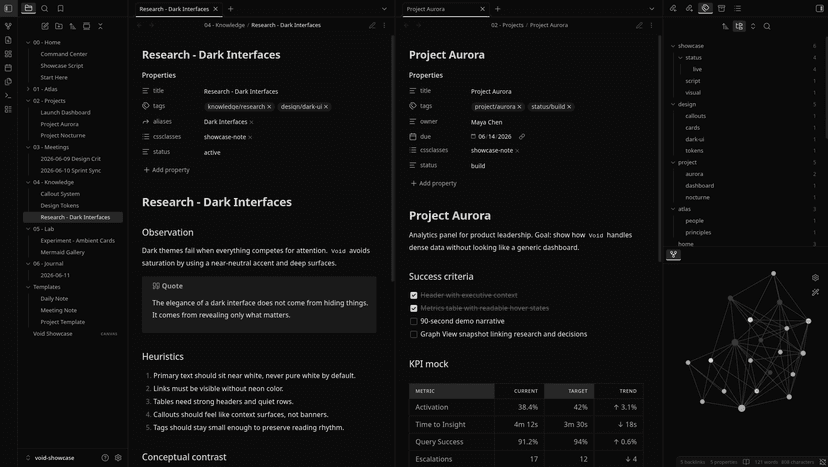The image size is (828, 467).
Task: Collapse the '03 - Meetings' folder
Action: pos(28,147)
